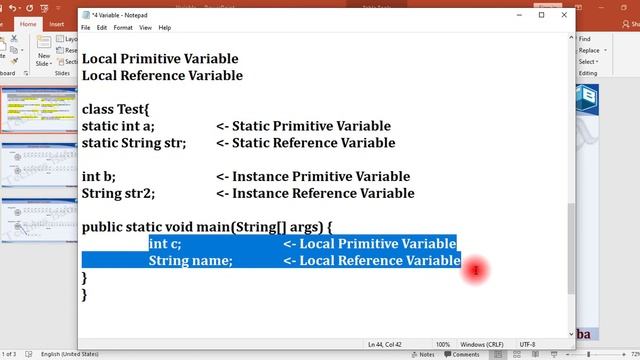This screenshot has height=360, width=640.
Task: Click the '100%' zoom value in Notepad status bar
Action: 442,344
